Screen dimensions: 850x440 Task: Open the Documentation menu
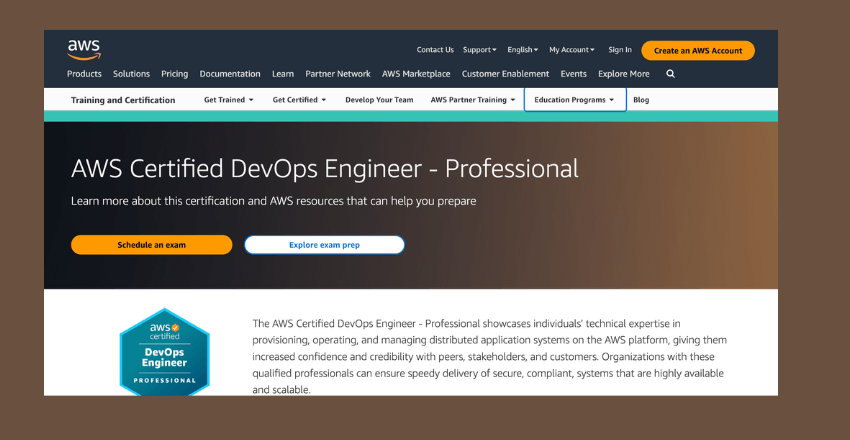pyautogui.click(x=230, y=74)
